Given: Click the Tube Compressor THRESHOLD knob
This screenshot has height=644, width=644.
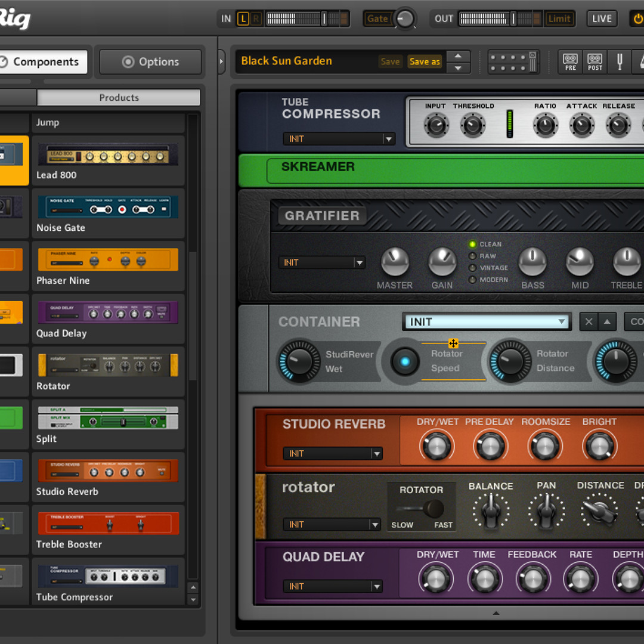Looking at the screenshot, I should coord(473,125).
